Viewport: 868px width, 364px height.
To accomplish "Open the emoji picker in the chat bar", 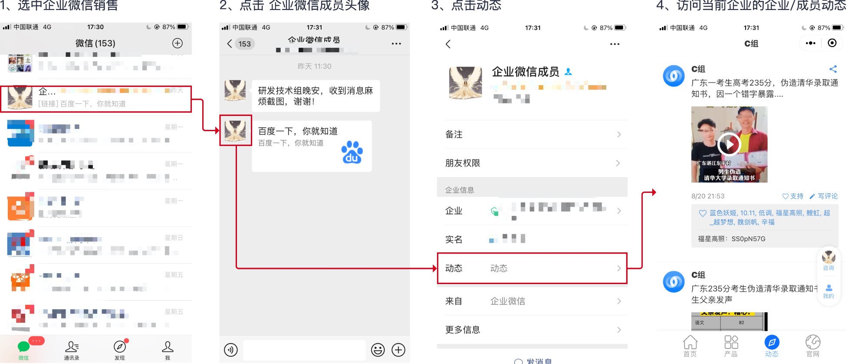I will pyautogui.click(x=378, y=350).
